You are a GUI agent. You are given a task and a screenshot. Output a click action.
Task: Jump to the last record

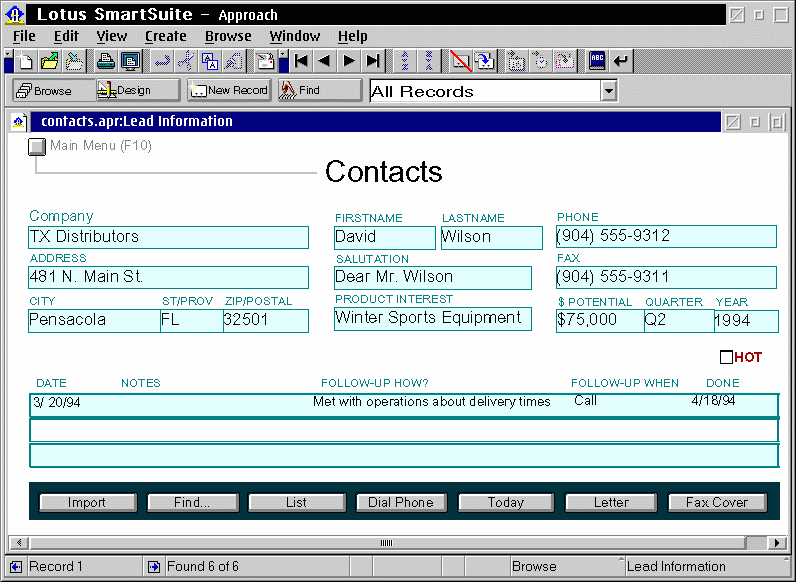pos(373,61)
